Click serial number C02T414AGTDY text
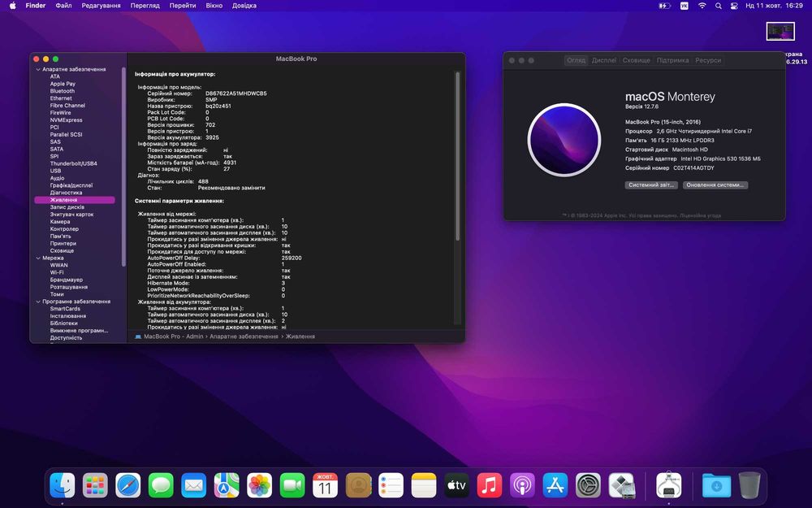Viewport: 812px width, 508px height. pyautogui.click(x=693, y=168)
